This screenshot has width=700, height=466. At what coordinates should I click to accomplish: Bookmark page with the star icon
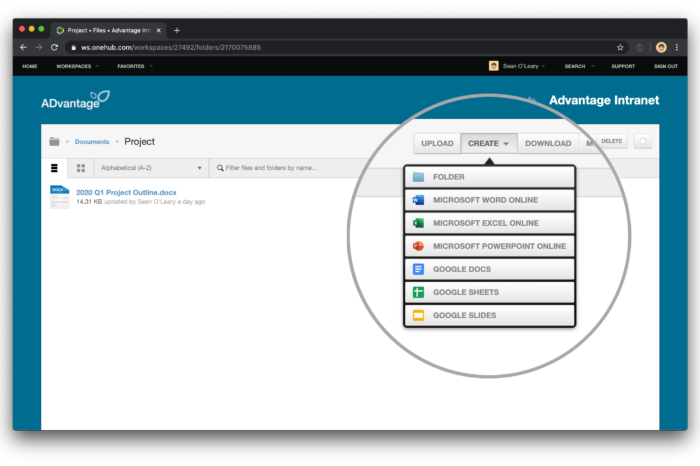click(x=620, y=47)
